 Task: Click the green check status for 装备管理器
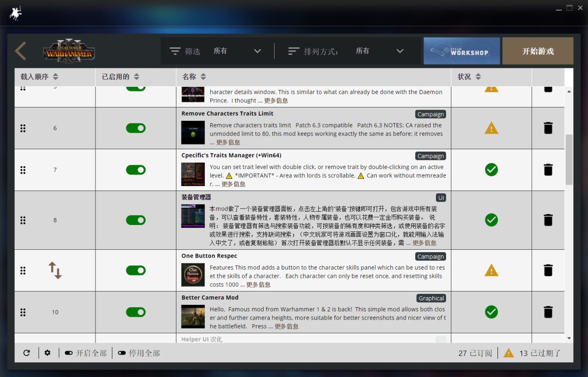coord(491,220)
